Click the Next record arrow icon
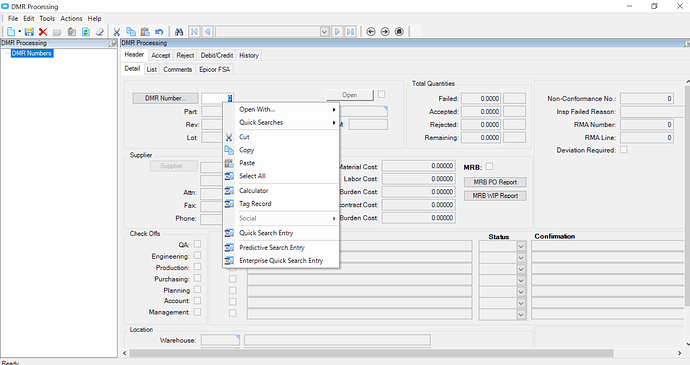 tap(337, 32)
